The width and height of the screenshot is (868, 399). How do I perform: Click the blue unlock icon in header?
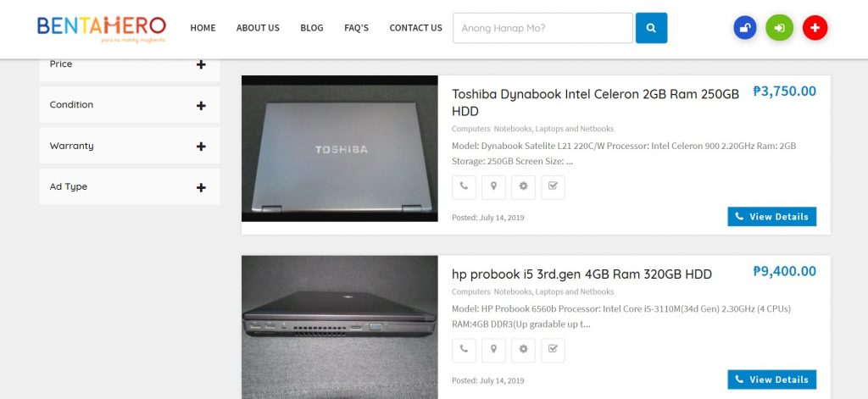pos(744,28)
